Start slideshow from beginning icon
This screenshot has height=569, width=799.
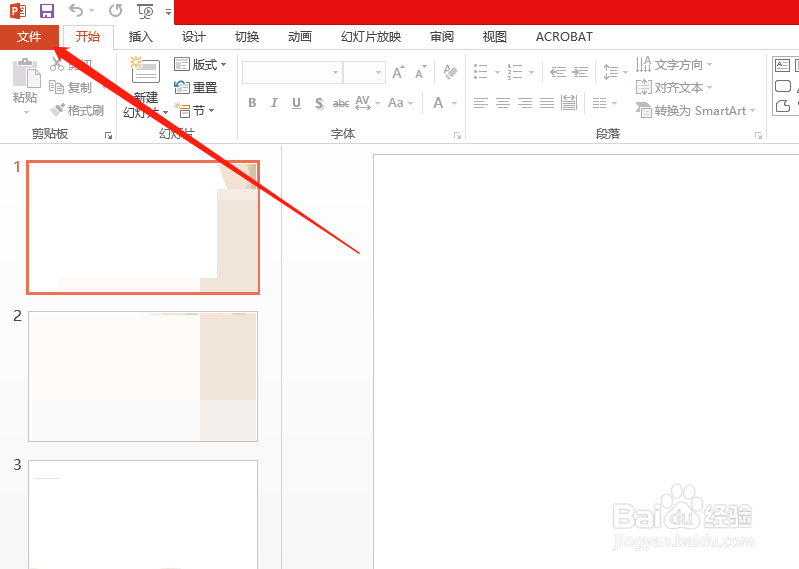(x=145, y=11)
